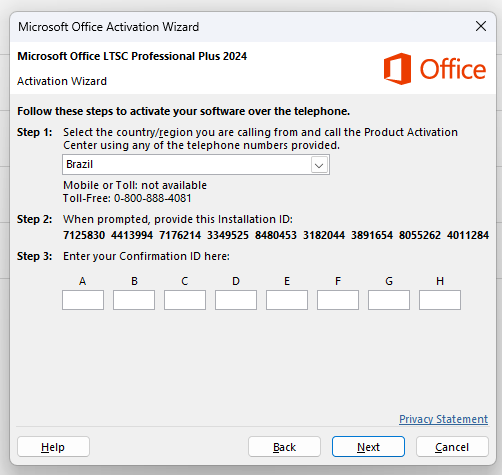
Task: Click Installation ID group 4011284
Action: coord(468,235)
